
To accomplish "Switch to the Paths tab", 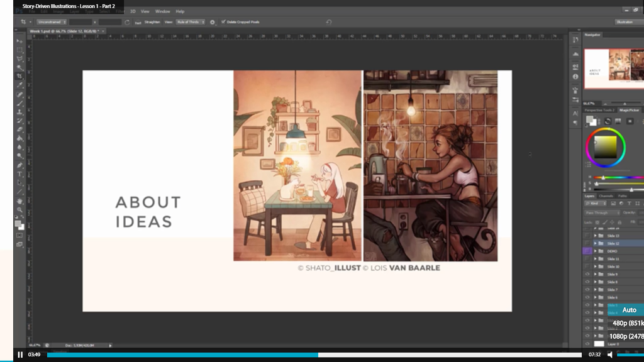I will (623, 196).
